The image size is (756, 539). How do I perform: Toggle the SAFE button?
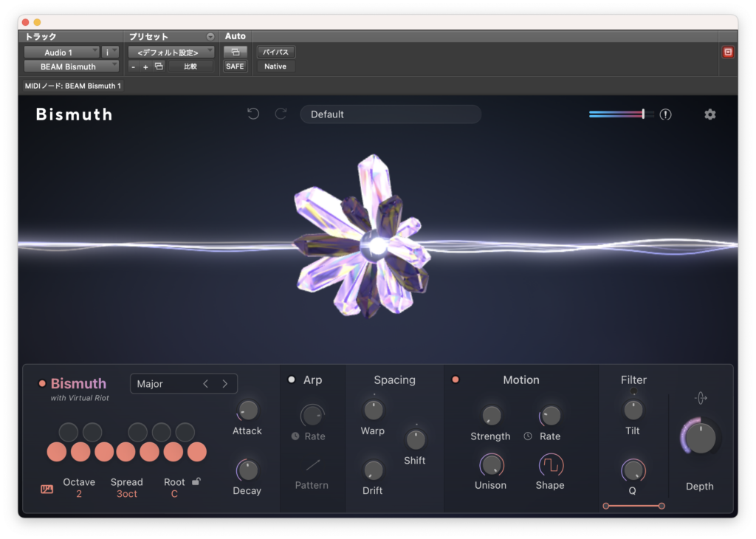[x=235, y=66]
